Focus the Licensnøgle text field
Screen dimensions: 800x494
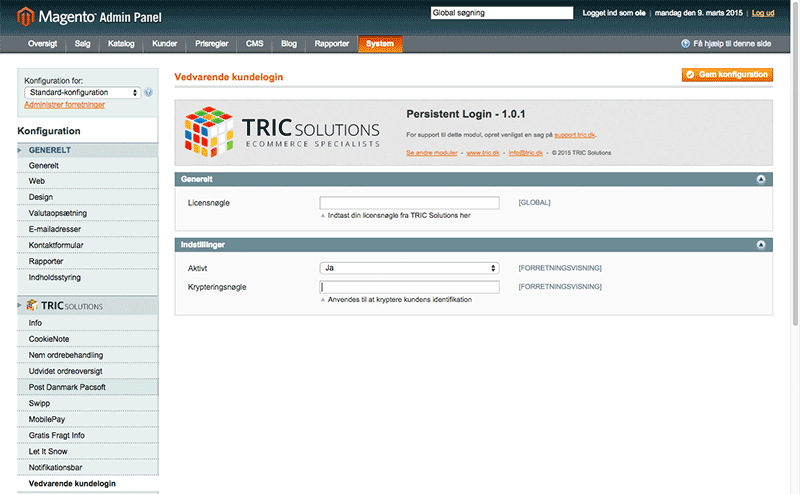pos(409,202)
